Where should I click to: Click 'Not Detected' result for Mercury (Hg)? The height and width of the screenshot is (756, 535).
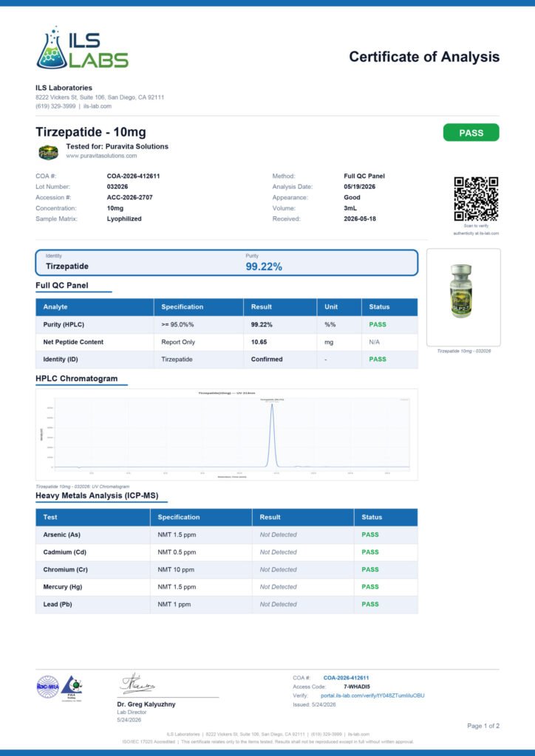[278, 587]
